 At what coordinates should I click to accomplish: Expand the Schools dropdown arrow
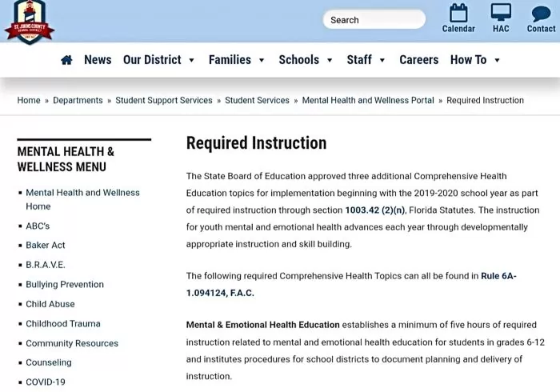pos(329,61)
